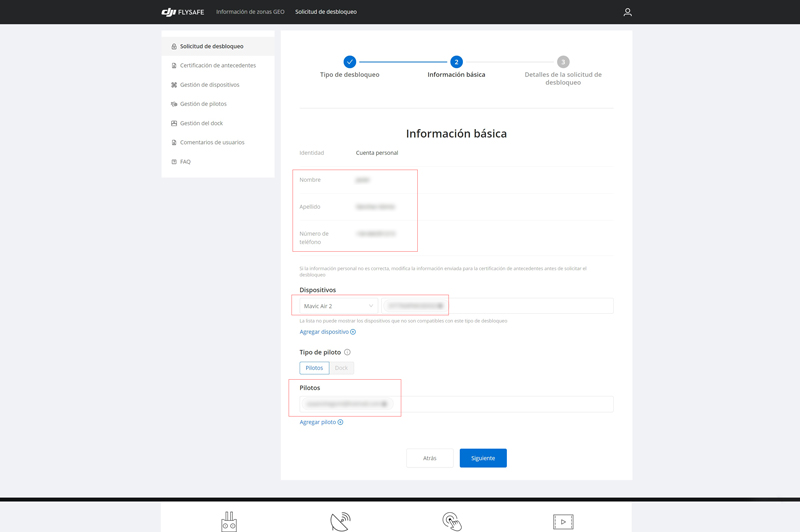Click the video player icon in footer
Screen dimensions: 800x532
(x=563, y=521)
